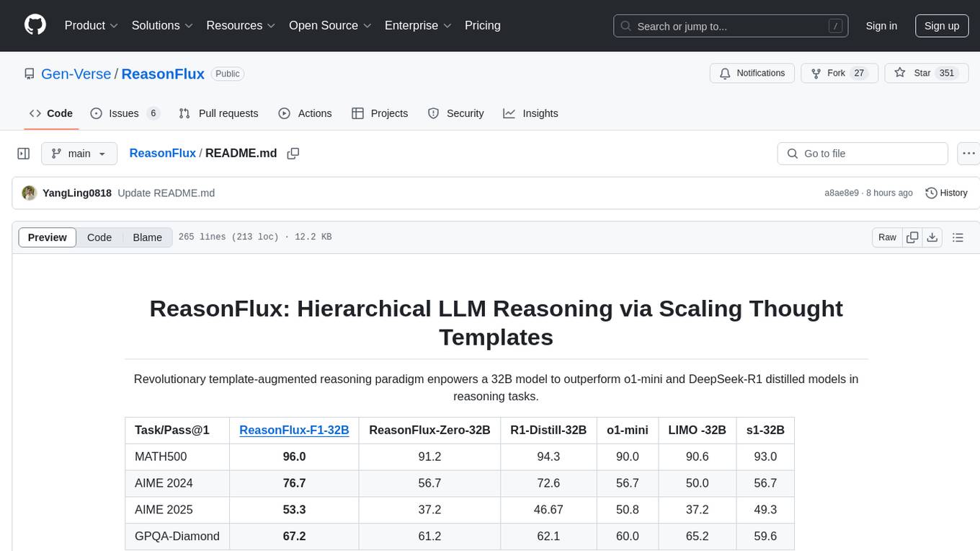
Task: Click Sign in
Action: click(x=881, y=26)
